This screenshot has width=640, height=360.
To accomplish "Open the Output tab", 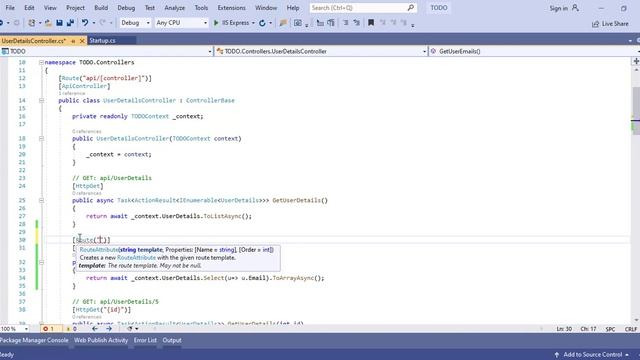I will point(172,340).
